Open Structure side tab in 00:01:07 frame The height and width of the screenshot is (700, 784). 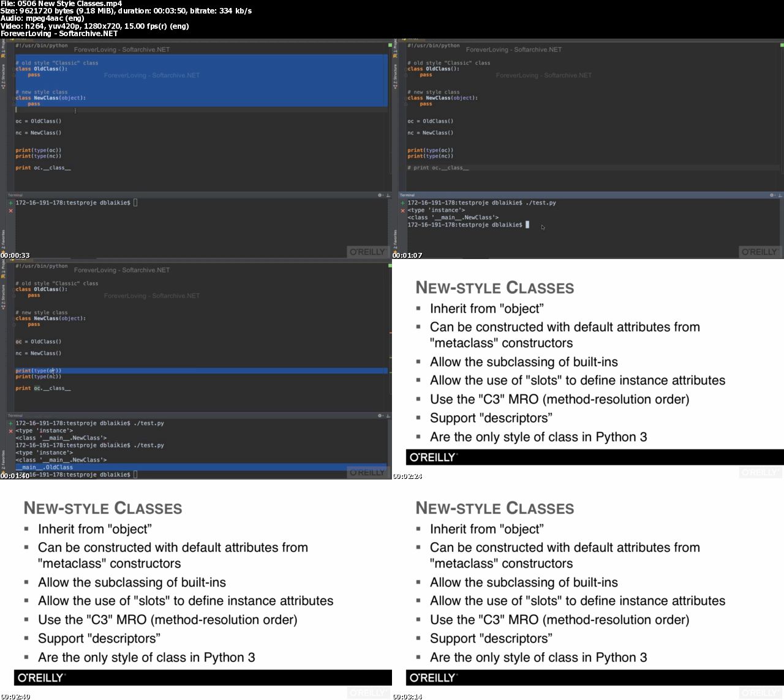coord(395,77)
